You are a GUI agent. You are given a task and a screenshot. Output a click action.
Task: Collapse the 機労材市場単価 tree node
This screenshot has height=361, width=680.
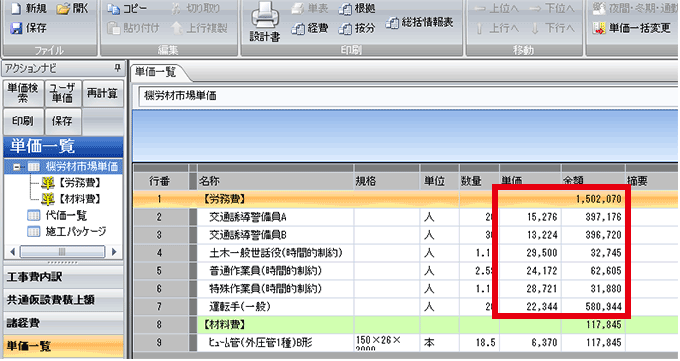click(16, 167)
